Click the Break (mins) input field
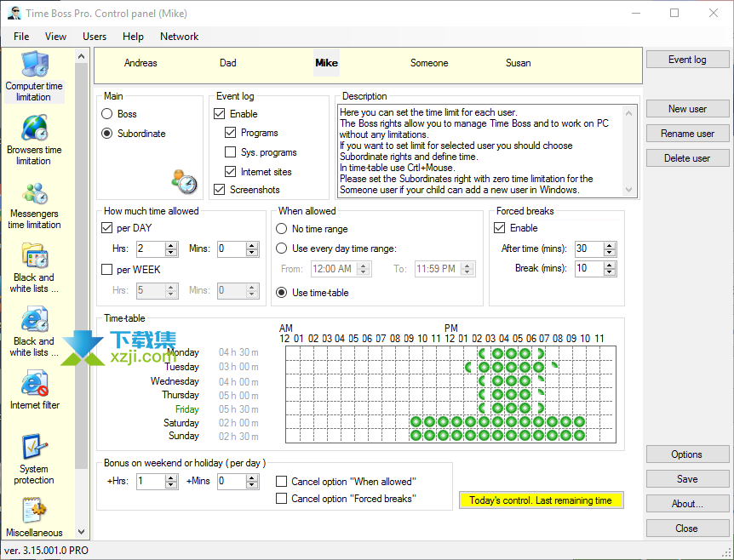 pyautogui.click(x=589, y=269)
